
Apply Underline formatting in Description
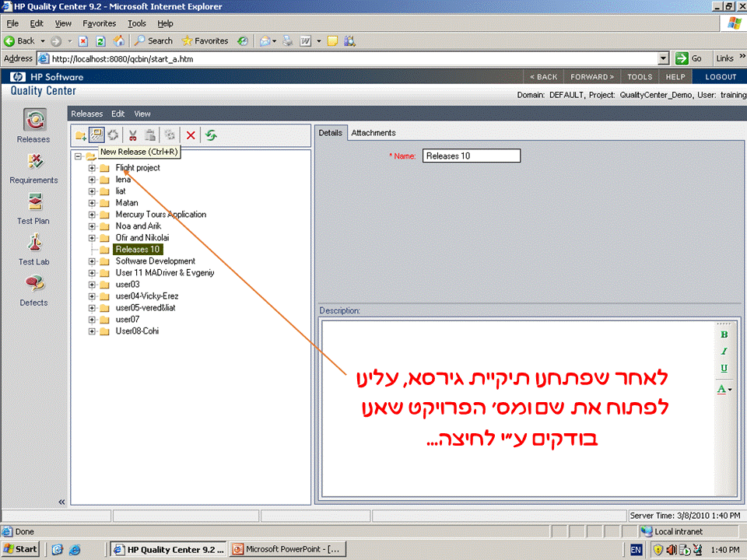pos(724,368)
